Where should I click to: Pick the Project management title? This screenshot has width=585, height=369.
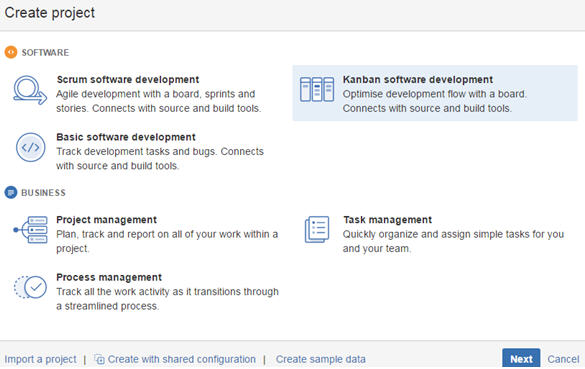pos(106,220)
